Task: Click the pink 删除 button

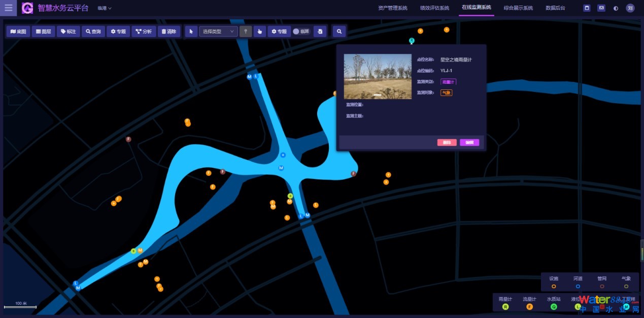Action: pyautogui.click(x=447, y=143)
